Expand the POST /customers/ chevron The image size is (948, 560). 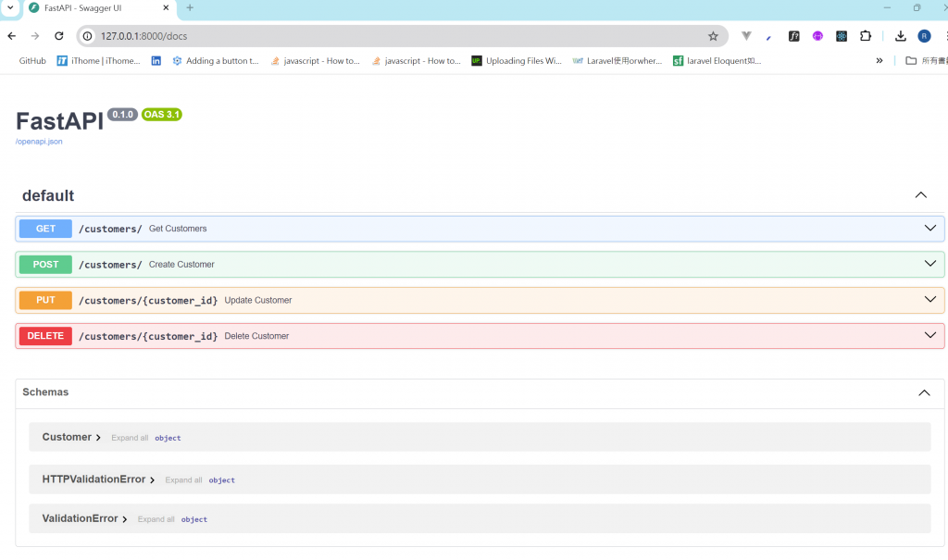click(929, 264)
